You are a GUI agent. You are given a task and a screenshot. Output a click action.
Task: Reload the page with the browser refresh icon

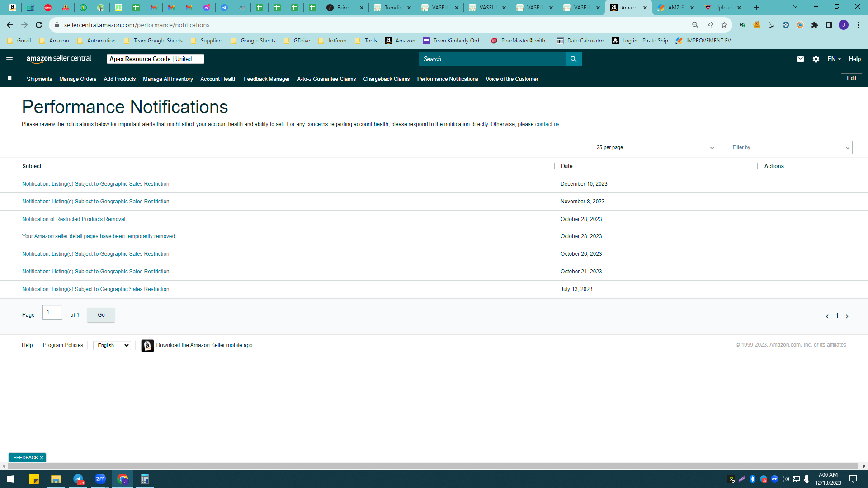tap(39, 25)
